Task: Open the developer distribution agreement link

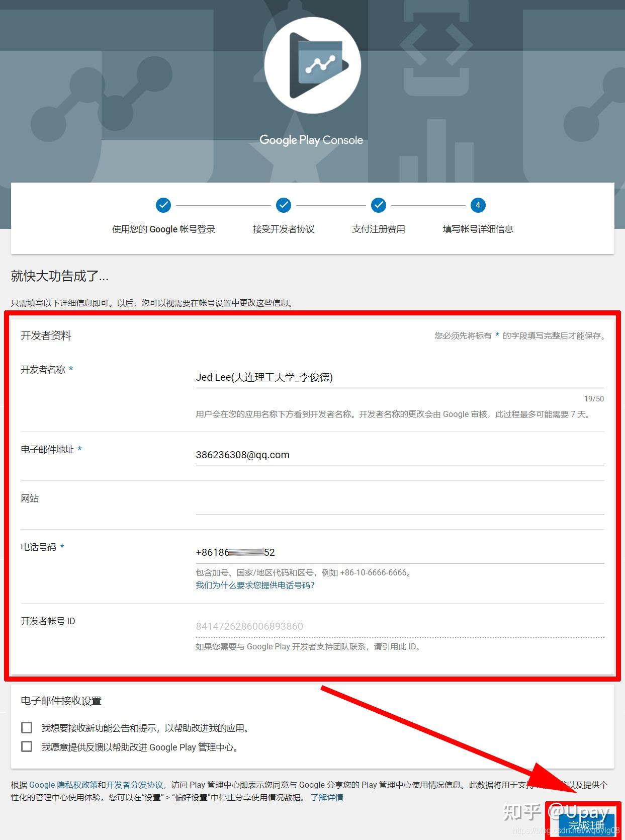Action: (x=135, y=785)
